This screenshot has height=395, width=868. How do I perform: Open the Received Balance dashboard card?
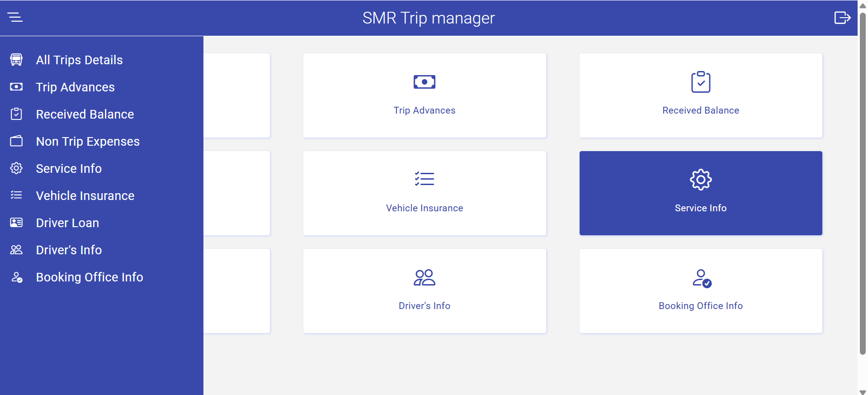click(x=700, y=95)
